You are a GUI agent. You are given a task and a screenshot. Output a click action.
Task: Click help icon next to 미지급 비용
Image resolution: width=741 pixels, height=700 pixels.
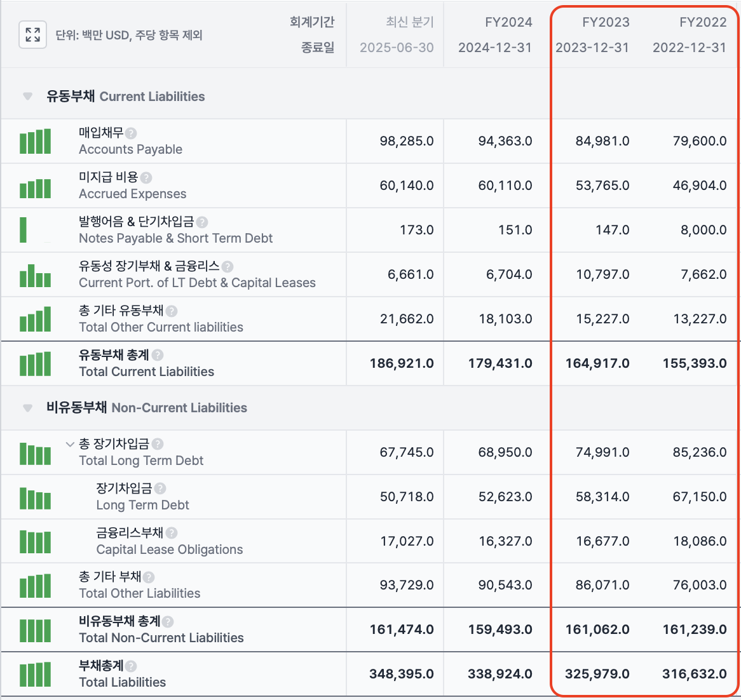point(146,178)
